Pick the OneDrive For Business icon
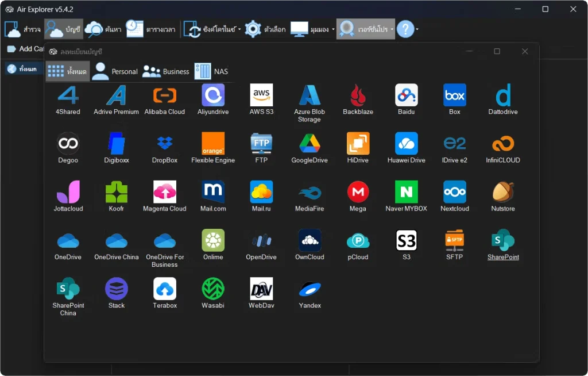The image size is (588, 376). point(165,240)
